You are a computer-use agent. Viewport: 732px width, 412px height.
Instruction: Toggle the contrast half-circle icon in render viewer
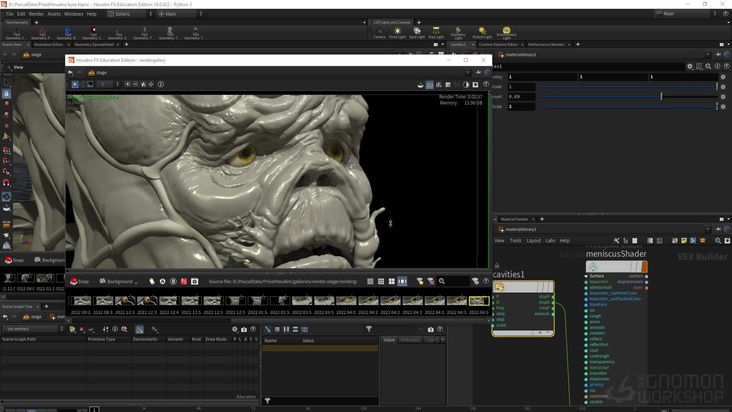coord(466,84)
